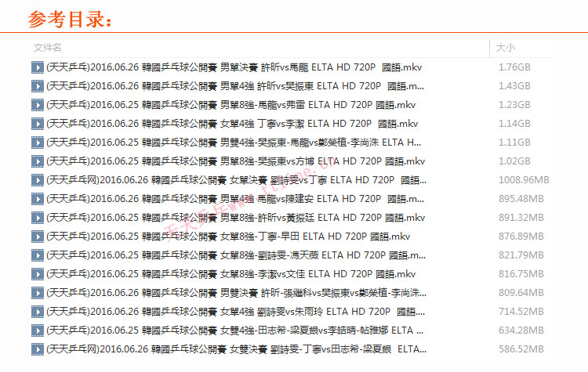Viewport: 588px width, 372px height.
Task: Click video icon of 女單4強 劉詩雯vs朱雨玲
Action: click(x=37, y=312)
